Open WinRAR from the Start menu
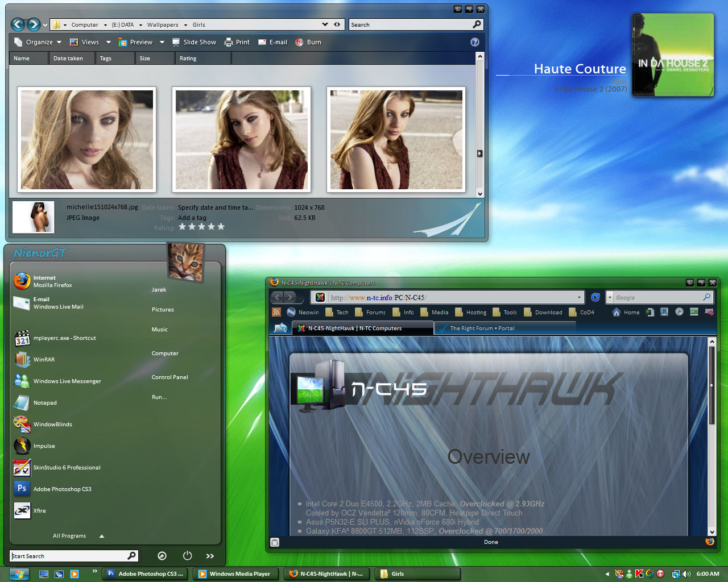Image resolution: width=728 pixels, height=582 pixels. [x=35, y=360]
